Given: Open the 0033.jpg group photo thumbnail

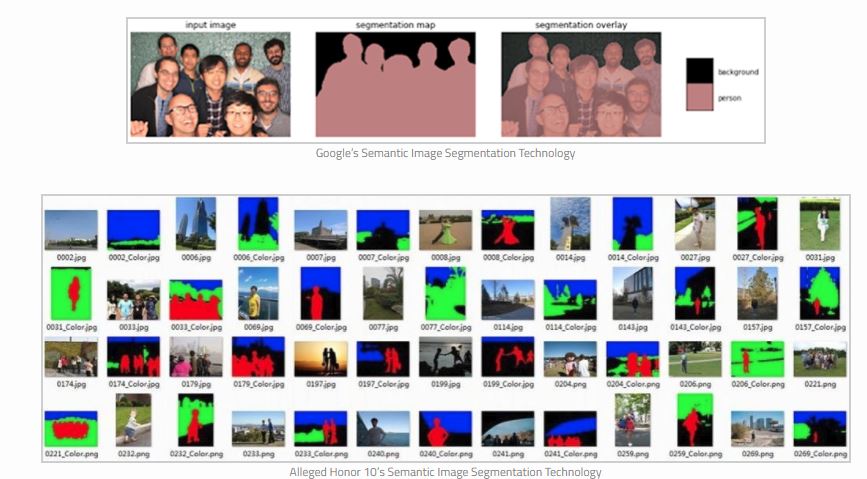Looking at the screenshot, I should tap(133, 300).
